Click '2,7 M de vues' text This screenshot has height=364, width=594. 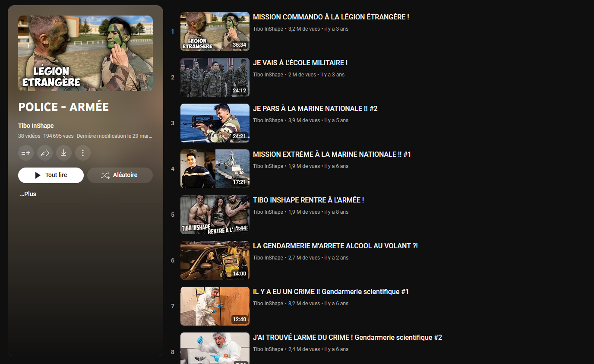pos(304,258)
